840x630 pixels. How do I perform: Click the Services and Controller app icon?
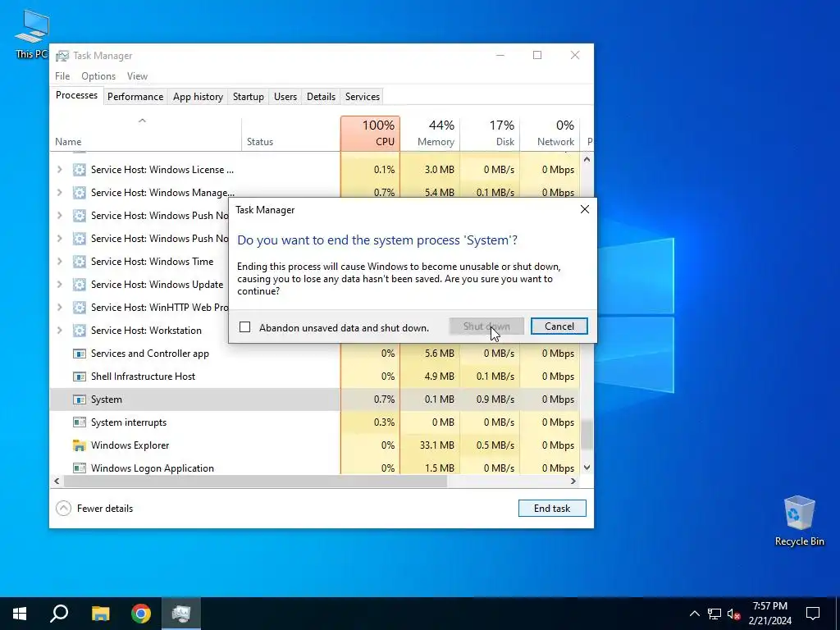pyautogui.click(x=80, y=354)
